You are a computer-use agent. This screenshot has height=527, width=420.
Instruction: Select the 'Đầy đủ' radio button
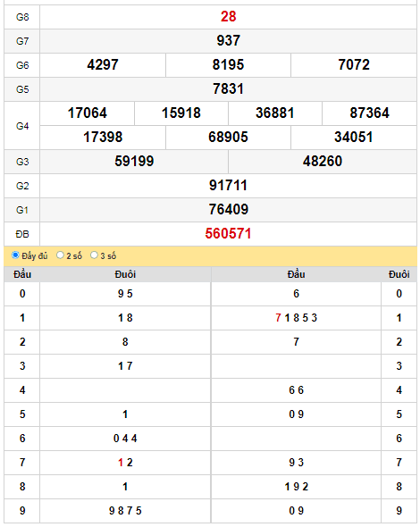[15, 255]
